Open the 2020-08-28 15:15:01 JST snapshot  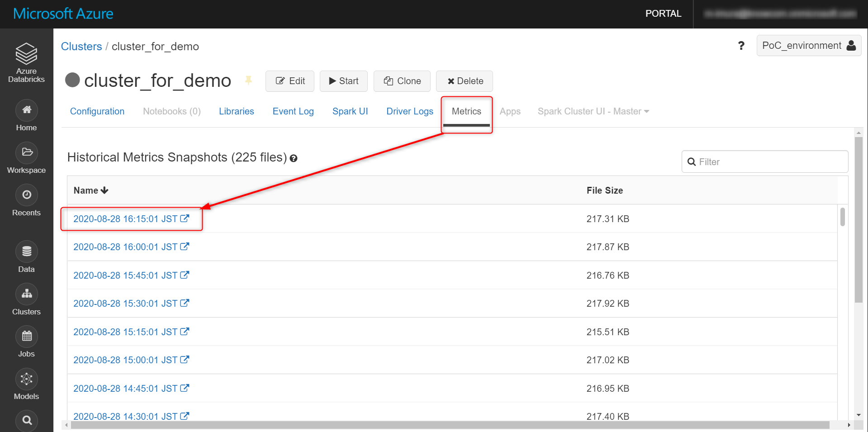[125, 332]
